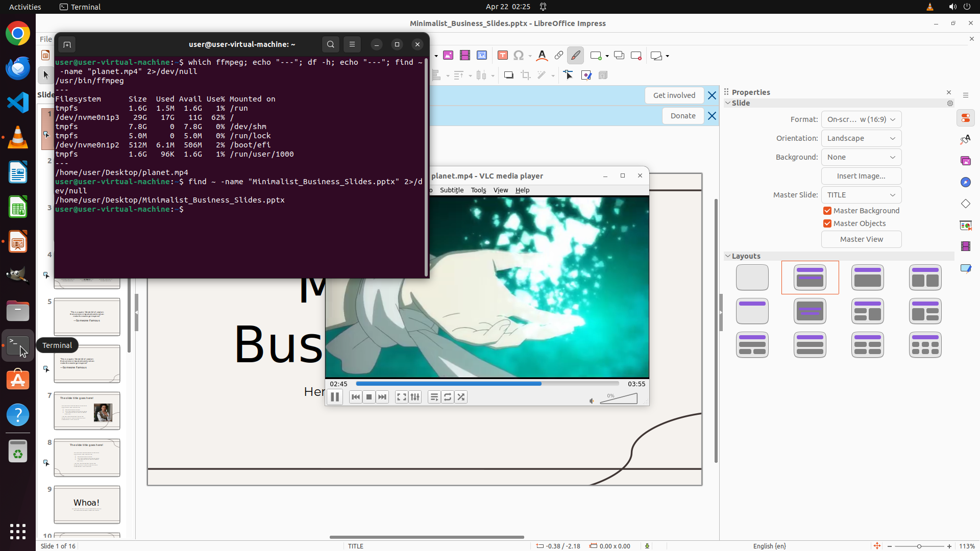Open the terminal search icon
This screenshot has width=980, height=551.
[331, 44]
